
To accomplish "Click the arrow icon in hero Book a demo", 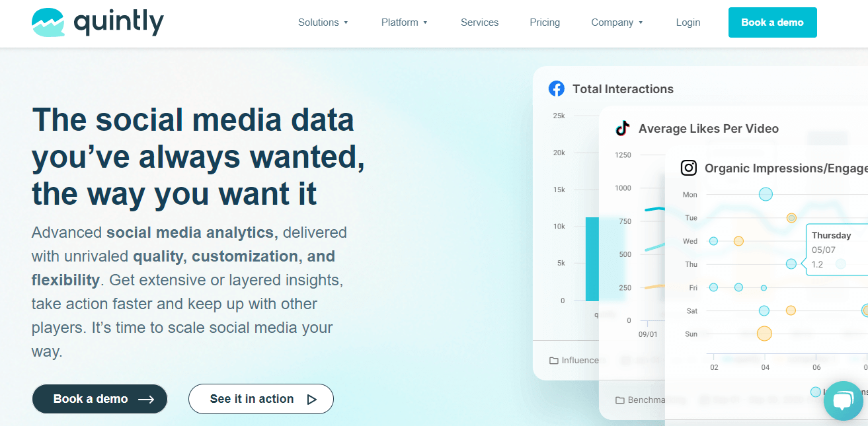I will pyautogui.click(x=146, y=399).
